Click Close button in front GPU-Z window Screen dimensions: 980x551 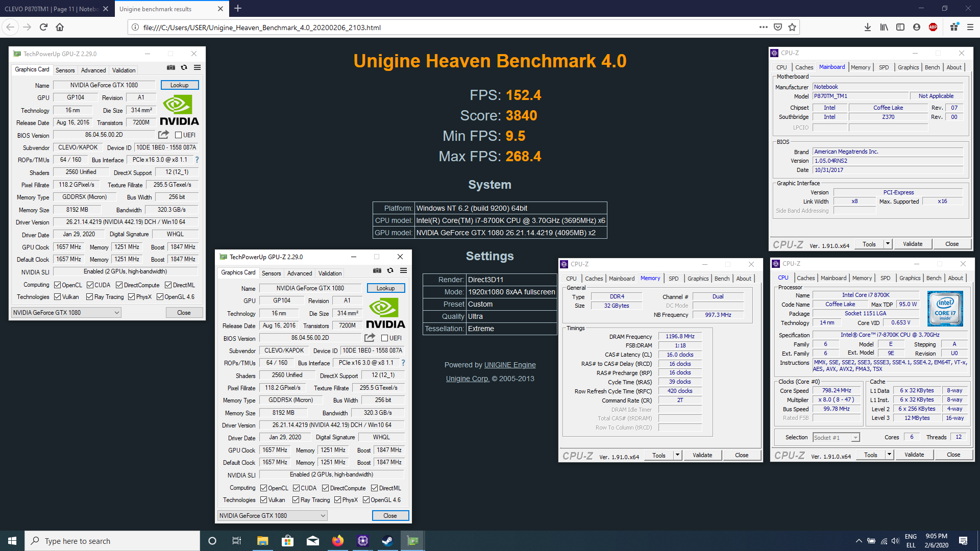[x=390, y=516]
